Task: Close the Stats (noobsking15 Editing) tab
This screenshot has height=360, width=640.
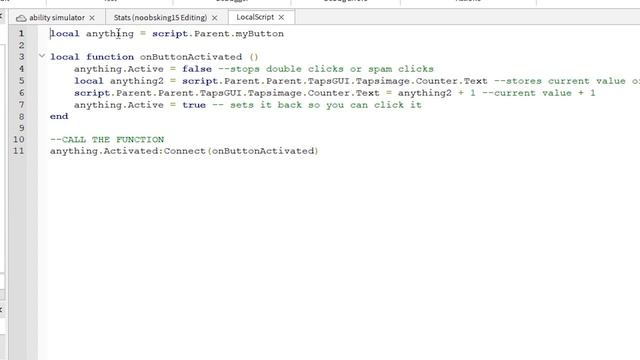Action: tap(215, 18)
